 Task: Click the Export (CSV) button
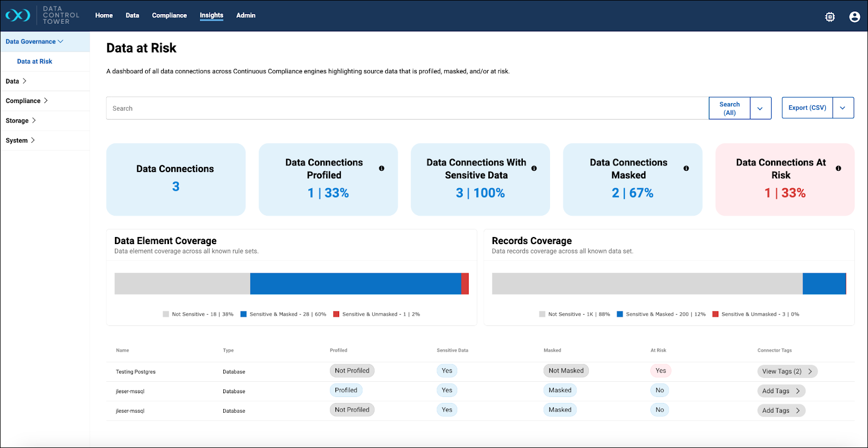tap(807, 108)
